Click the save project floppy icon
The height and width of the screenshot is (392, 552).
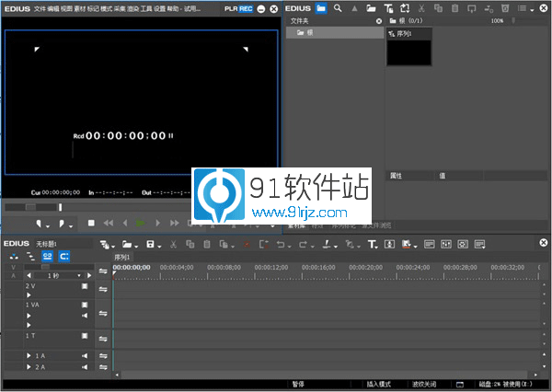(x=149, y=244)
